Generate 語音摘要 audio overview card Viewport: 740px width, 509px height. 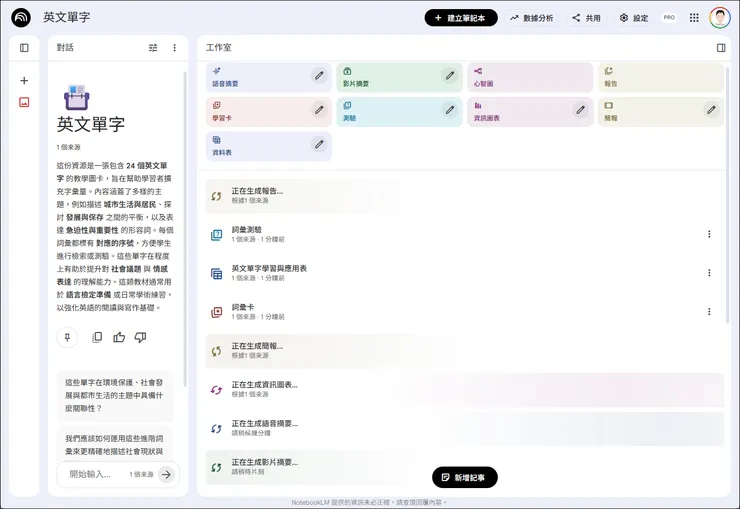coord(269,77)
